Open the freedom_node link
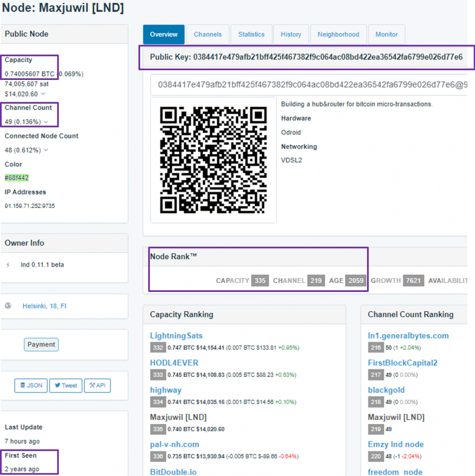Viewport: 475px width, 476px height. [x=395, y=472]
